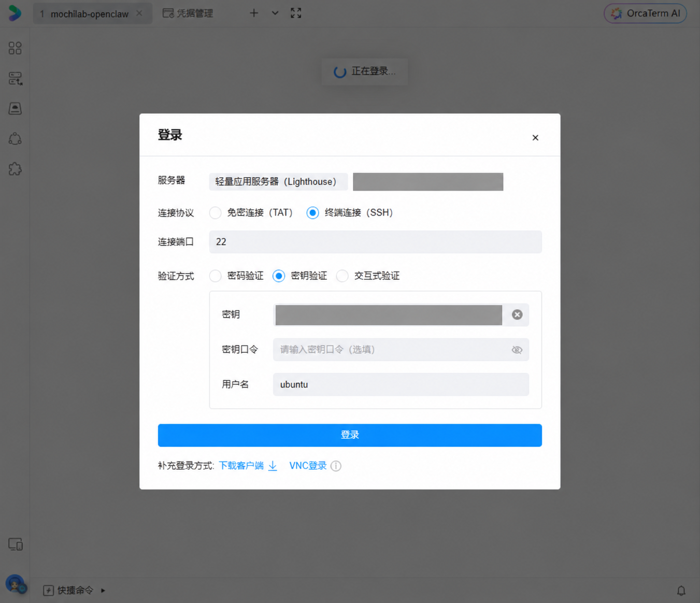Close the mochilab-openclaw tab
The image size is (700, 603).
139,13
